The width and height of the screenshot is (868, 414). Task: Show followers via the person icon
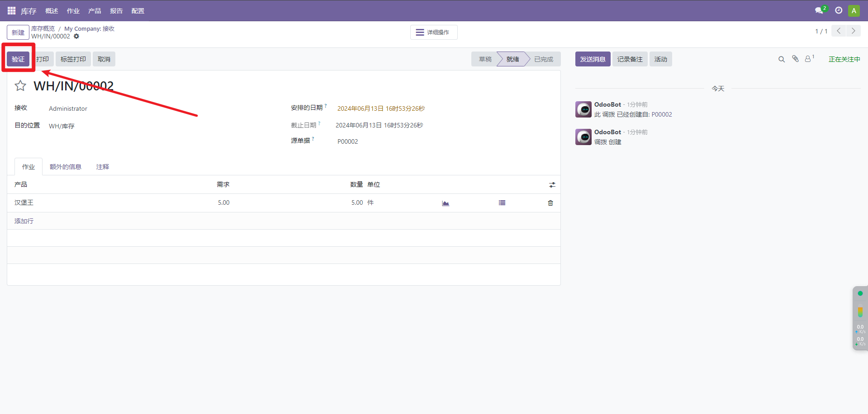(809, 59)
